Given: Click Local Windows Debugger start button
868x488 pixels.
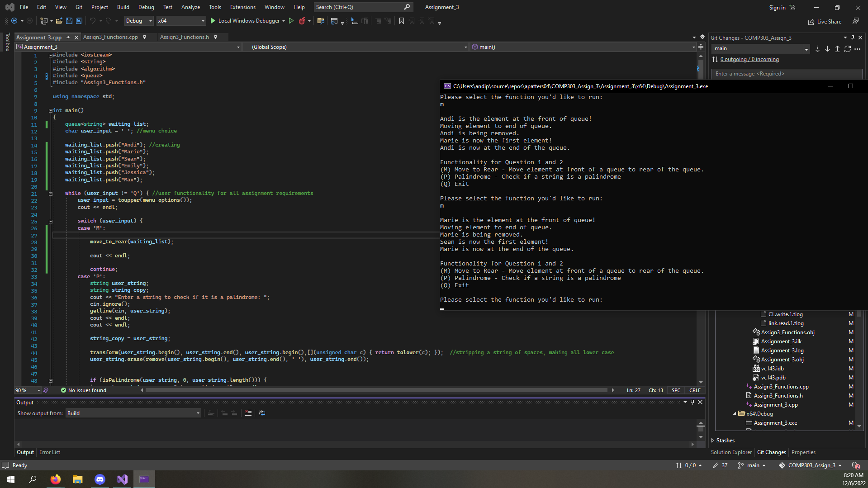Looking at the screenshot, I should tap(245, 21).
